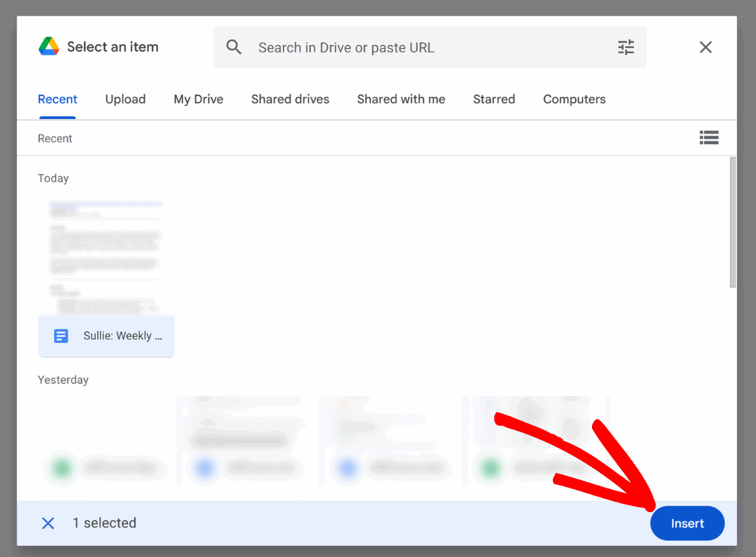756x557 pixels.
Task: Open the My Drive tab
Action: 198,99
